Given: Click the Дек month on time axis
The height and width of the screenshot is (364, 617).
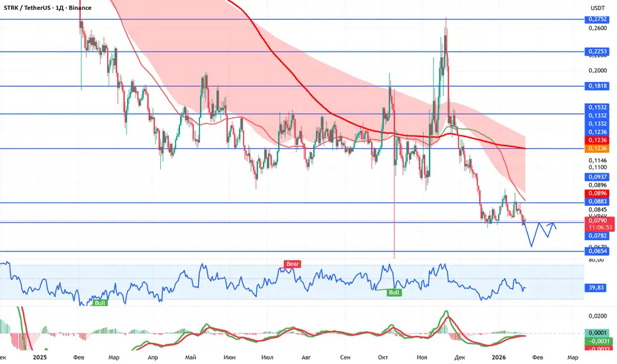Looking at the screenshot, I should (x=459, y=357).
